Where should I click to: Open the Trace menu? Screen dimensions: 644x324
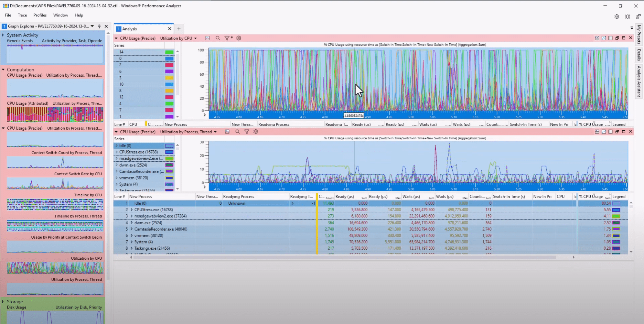click(x=22, y=15)
